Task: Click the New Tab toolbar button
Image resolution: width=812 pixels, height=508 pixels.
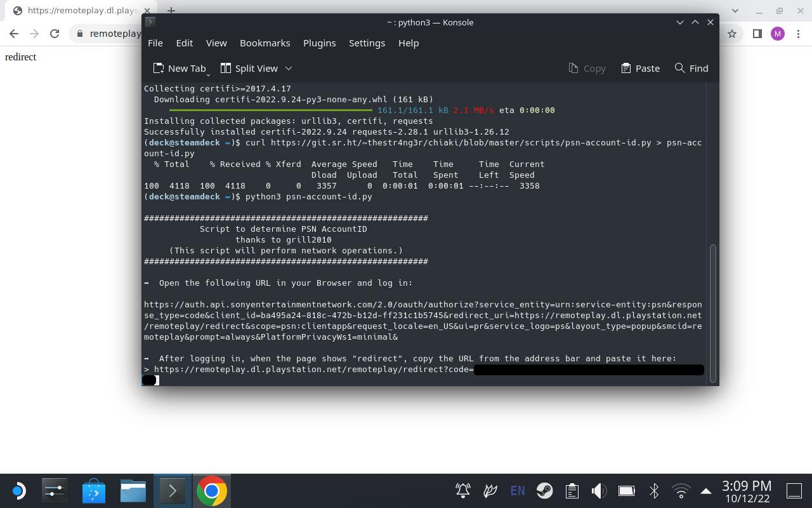Action: tap(180, 68)
